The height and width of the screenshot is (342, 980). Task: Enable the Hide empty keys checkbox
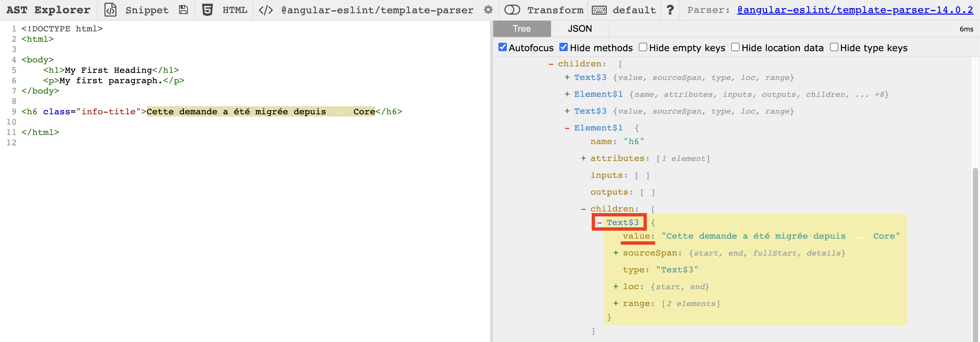coord(643,47)
